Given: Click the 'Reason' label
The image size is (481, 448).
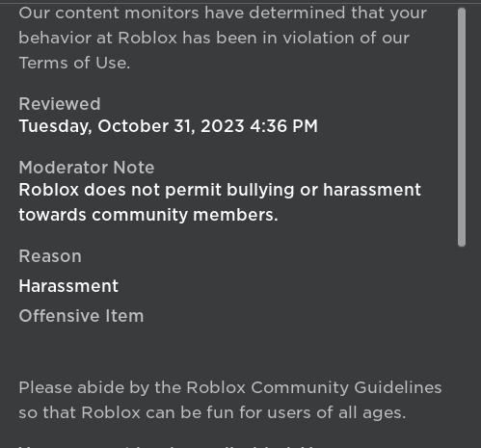Looking at the screenshot, I should (50, 256).
